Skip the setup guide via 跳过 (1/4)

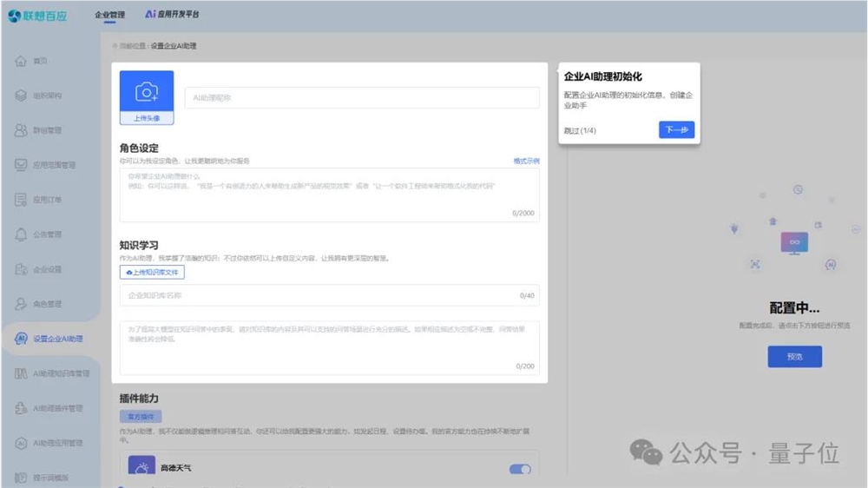[580, 131]
